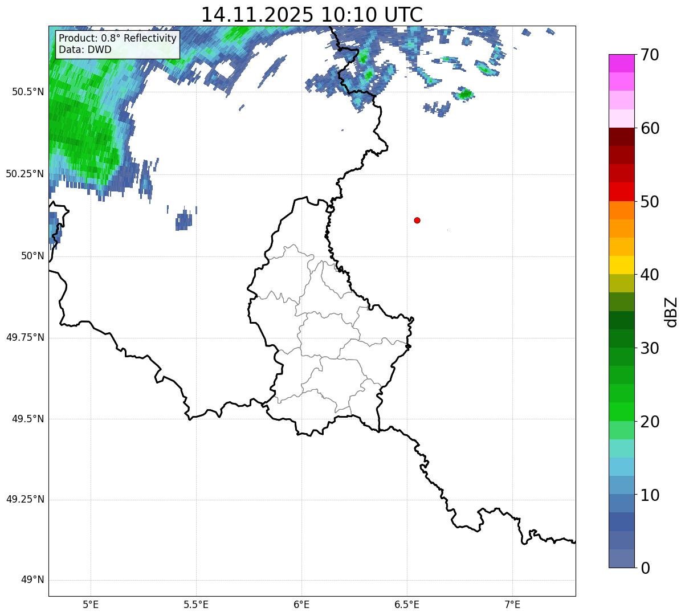
Task: Click the Product: 0.8° Reflectivity label
Action: coord(118,38)
